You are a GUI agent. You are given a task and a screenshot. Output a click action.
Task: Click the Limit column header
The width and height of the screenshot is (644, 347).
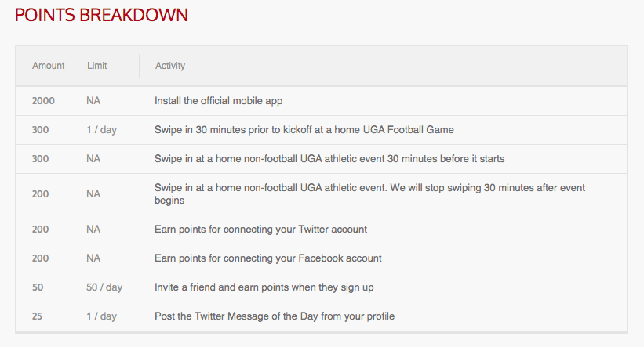point(96,66)
